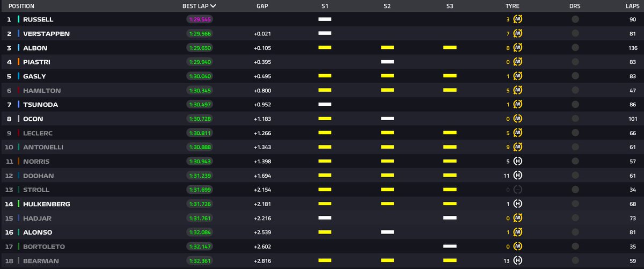Click Doohan's gap +1.694
This screenshot has width=644, height=269.
261,176
